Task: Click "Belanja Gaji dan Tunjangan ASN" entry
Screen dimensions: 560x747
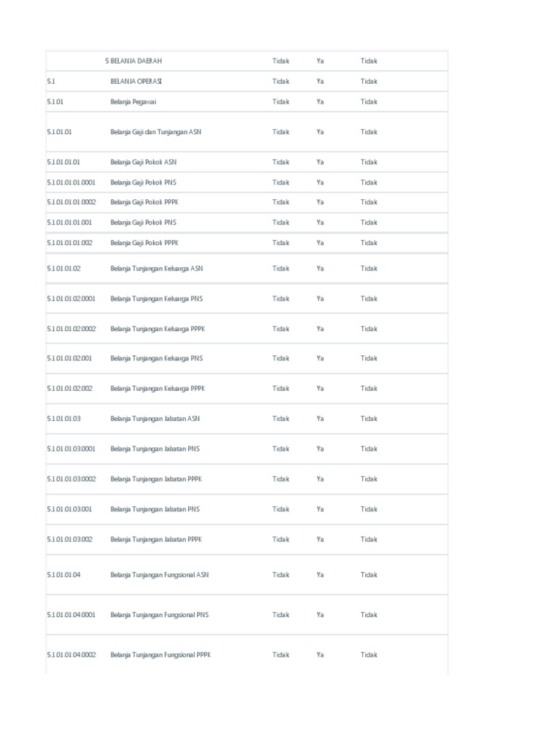Action: coord(156,132)
